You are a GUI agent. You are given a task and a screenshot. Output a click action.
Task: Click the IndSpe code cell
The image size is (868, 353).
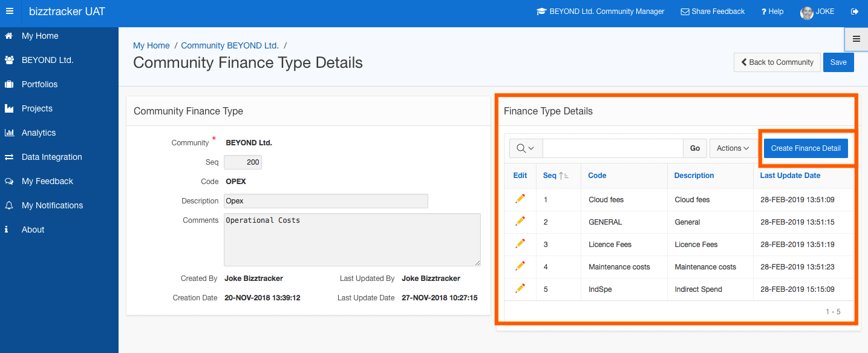[x=600, y=289]
